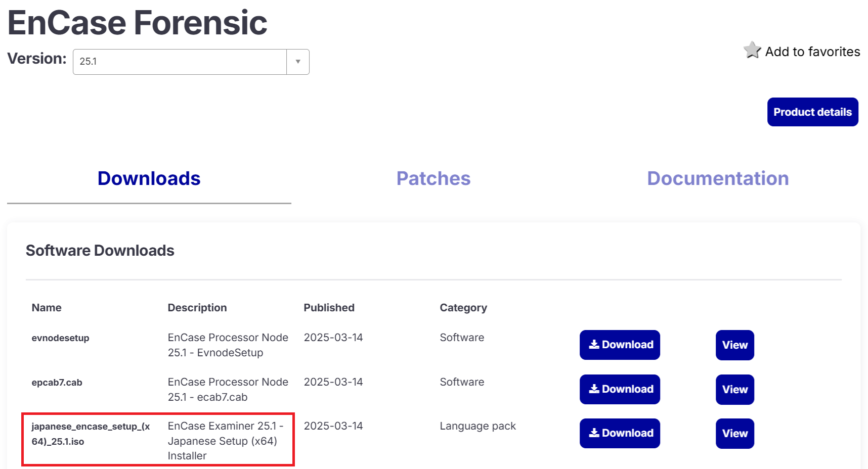Switch to the Documentation tab
The image size is (868, 469).
pyautogui.click(x=718, y=178)
